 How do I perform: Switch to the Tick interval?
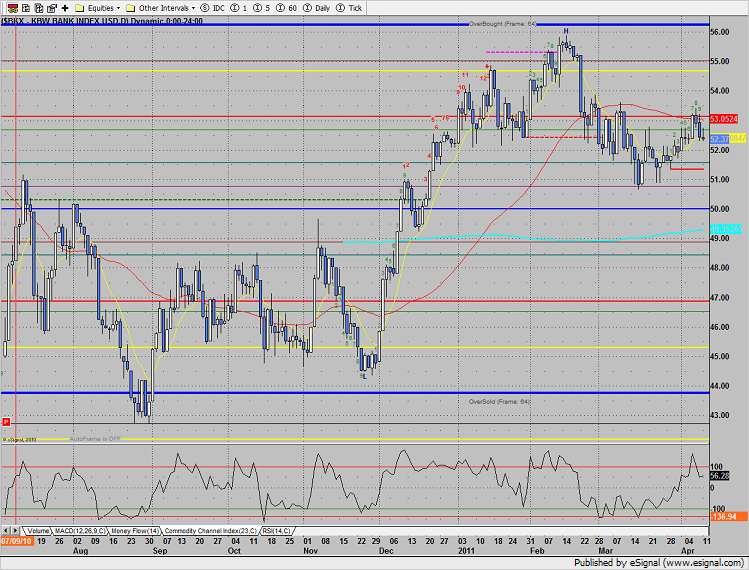click(349, 8)
